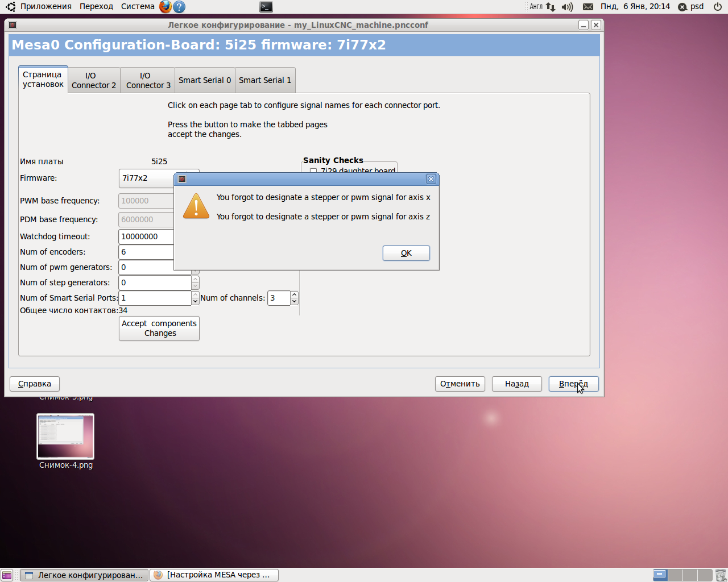Open the Переход menu
The width and height of the screenshot is (728, 582).
pyautogui.click(x=97, y=7)
